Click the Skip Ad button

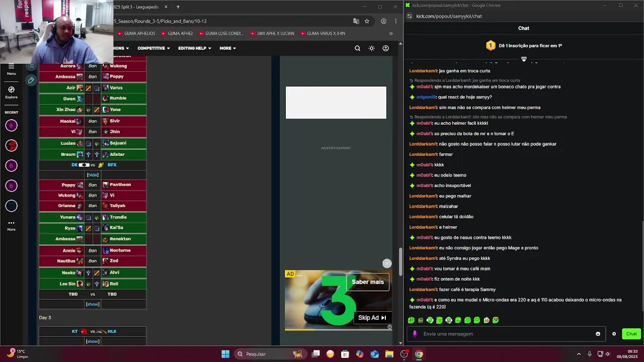[x=372, y=318]
